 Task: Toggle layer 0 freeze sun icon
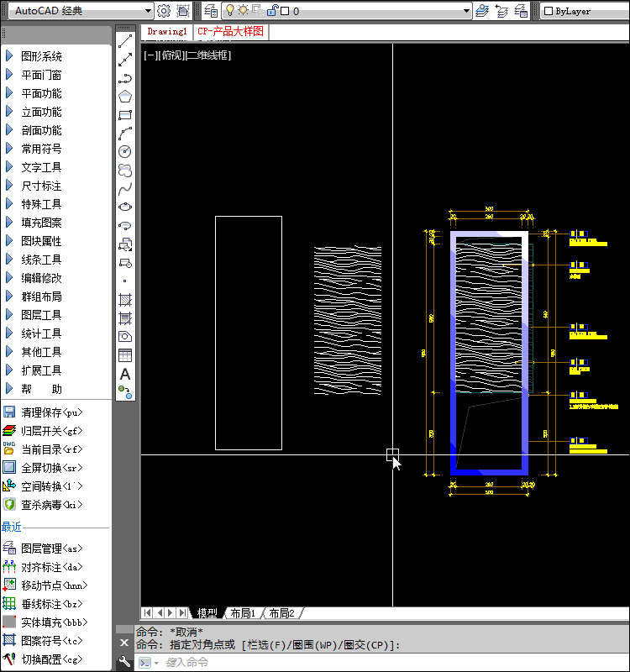[x=244, y=11]
